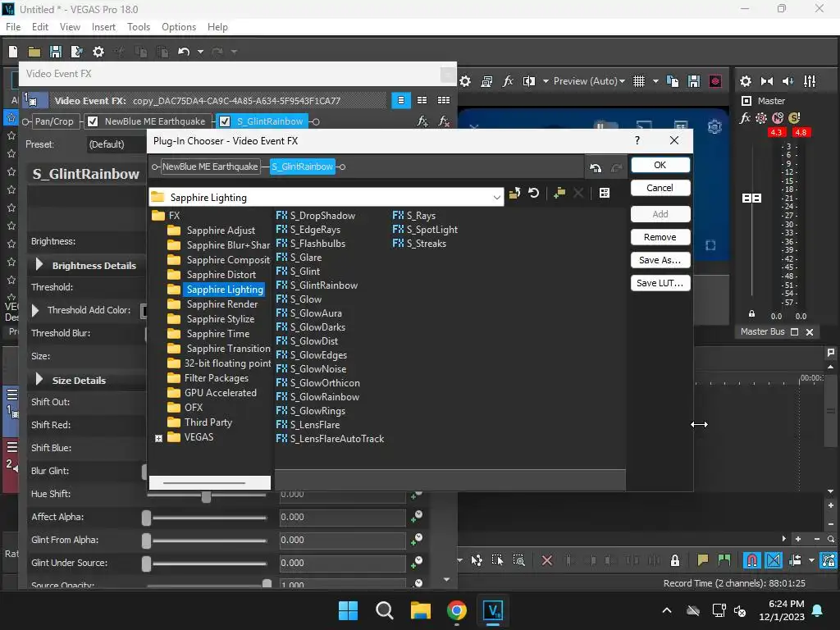Open the Tools menu
The image size is (840, 630).
(x=138, y=27)
